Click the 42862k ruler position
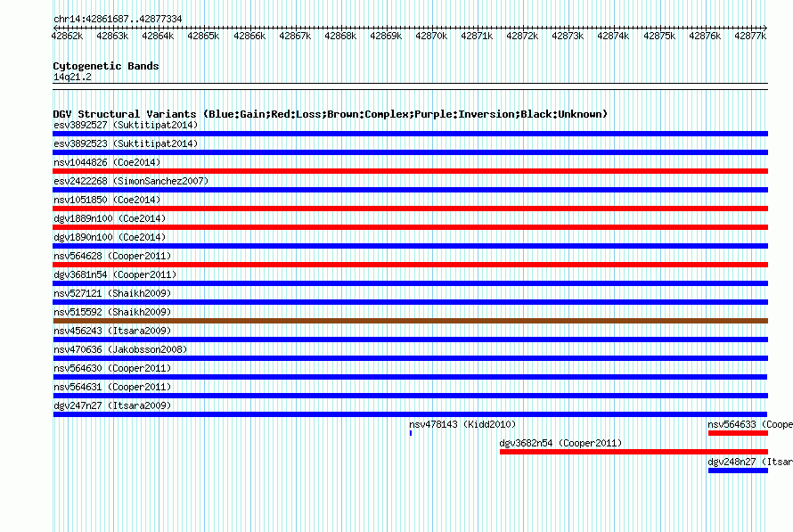This screenshot has height=532, width=793. point(67,36)
